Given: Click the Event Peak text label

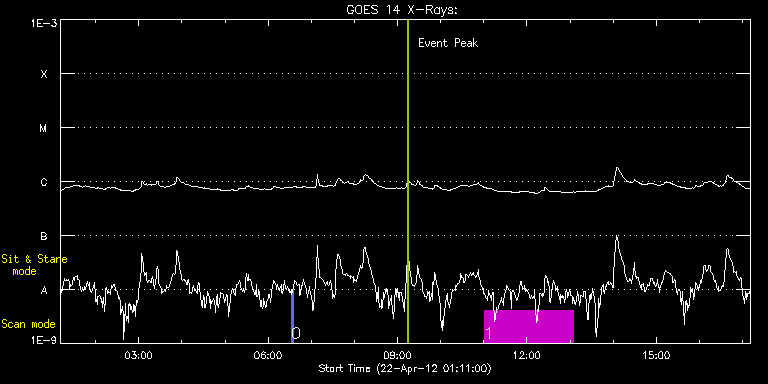Looking at the screenshot, I should click(x=448, y=43).
